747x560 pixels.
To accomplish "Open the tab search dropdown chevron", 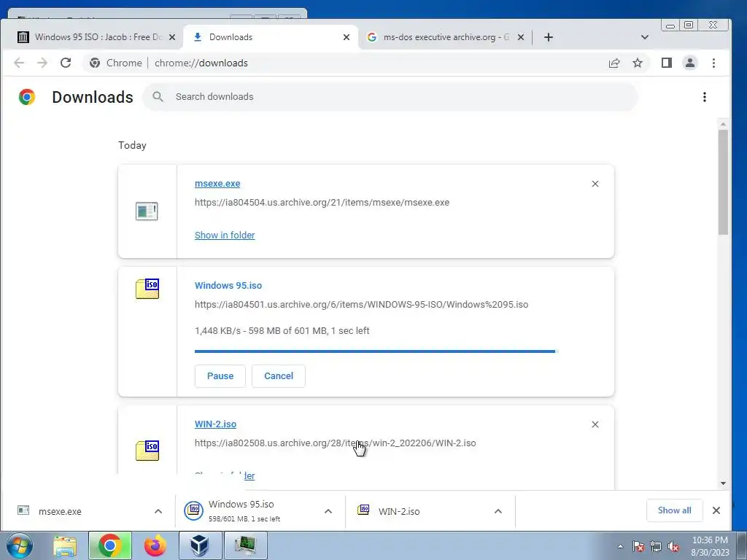I will pos(645,37).
